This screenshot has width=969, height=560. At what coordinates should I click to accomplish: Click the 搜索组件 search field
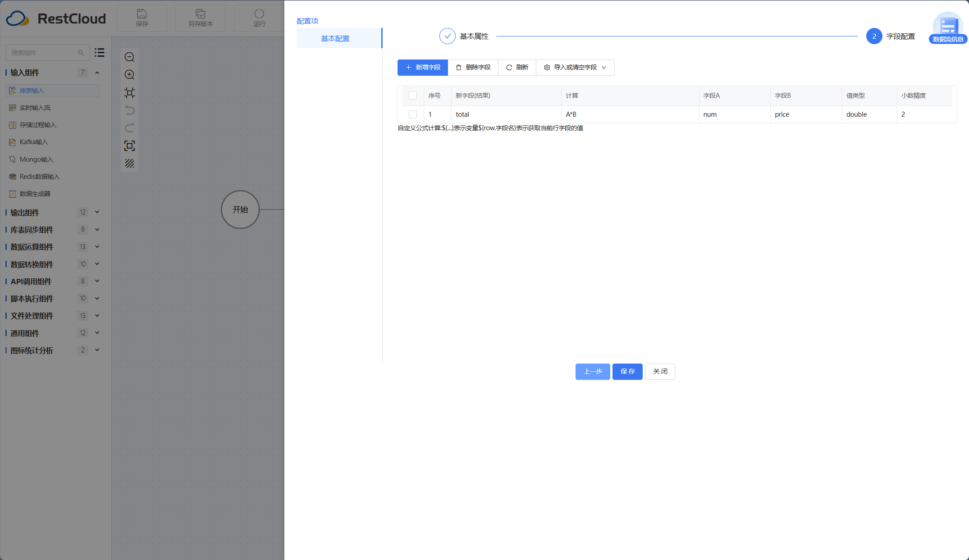point(47,53)
